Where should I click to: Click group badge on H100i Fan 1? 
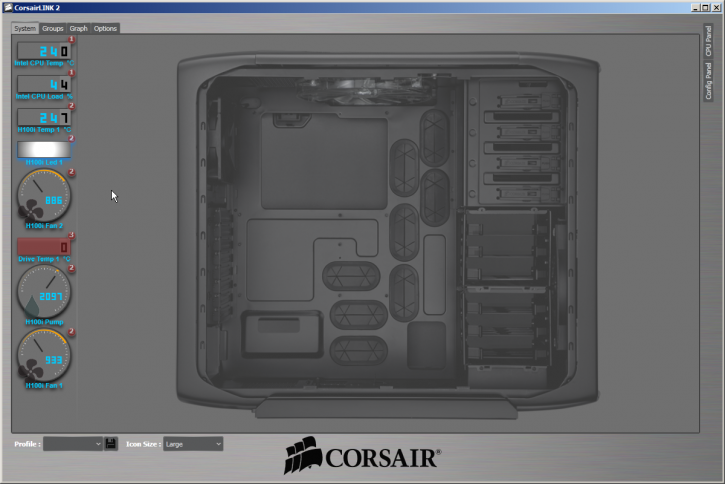[x=72, y=332]
